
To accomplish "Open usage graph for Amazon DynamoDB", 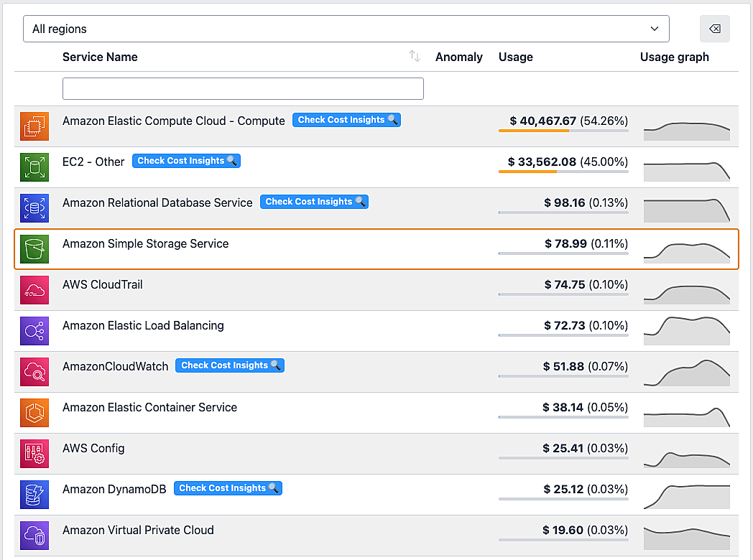I will pos(687,497).
